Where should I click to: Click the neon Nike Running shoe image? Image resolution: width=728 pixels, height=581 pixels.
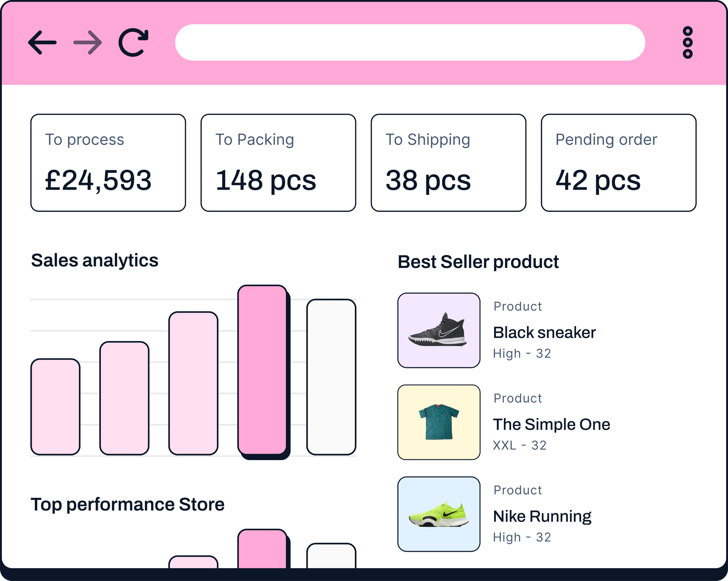[439, 514]
